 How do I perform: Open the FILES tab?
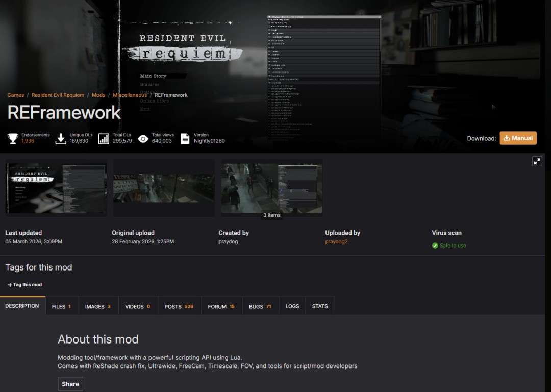[61, 307]
